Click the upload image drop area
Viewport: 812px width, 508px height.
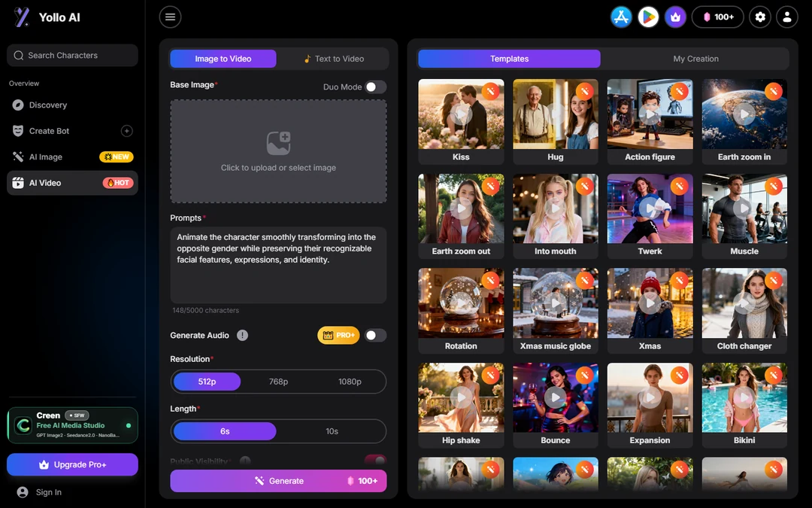point(279,151)
